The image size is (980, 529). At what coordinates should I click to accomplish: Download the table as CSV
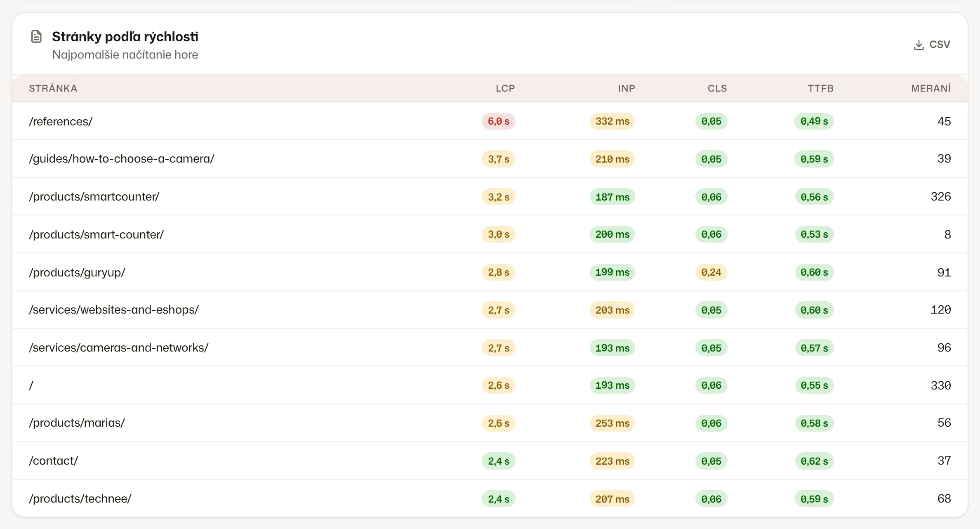coord(932,45)
